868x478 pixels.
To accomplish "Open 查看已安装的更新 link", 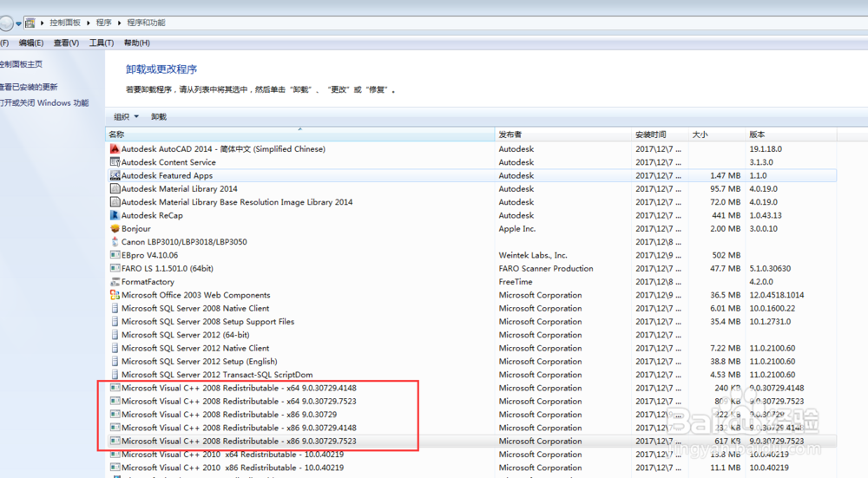I will coord(29,87).
